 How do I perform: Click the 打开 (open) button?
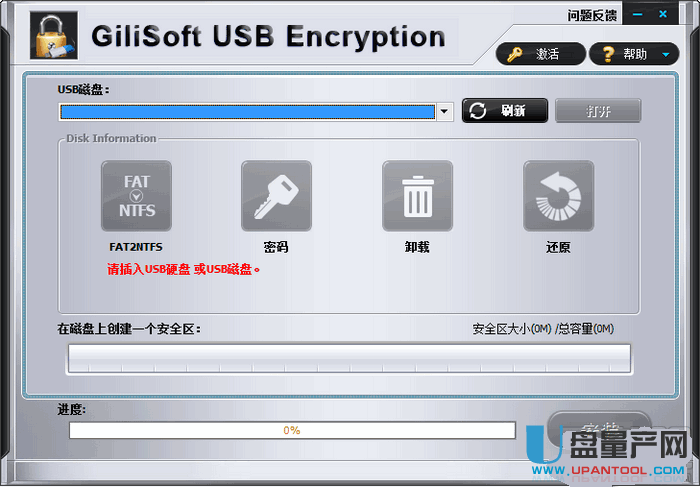click(x=598, y=111)
